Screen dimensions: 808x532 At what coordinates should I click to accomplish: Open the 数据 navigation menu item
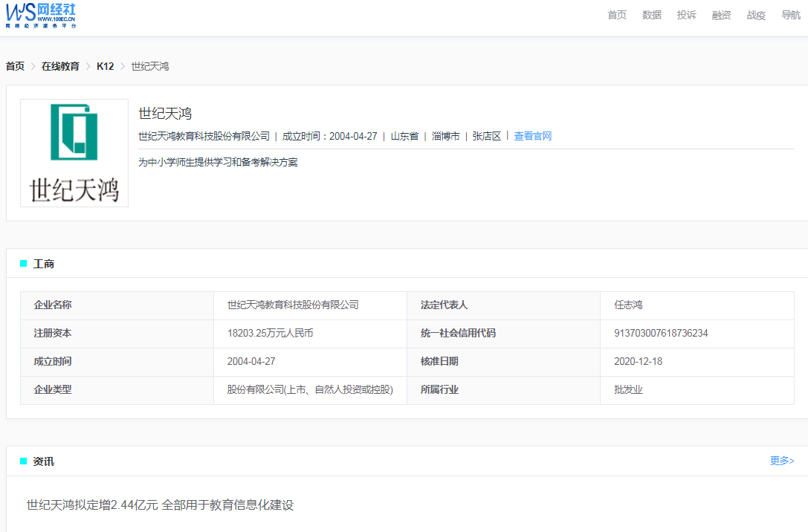click(652, 15)
